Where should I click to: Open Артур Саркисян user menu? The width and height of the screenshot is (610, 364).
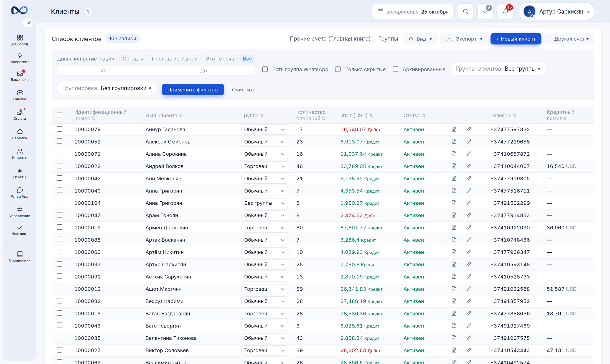pos(556,12)
